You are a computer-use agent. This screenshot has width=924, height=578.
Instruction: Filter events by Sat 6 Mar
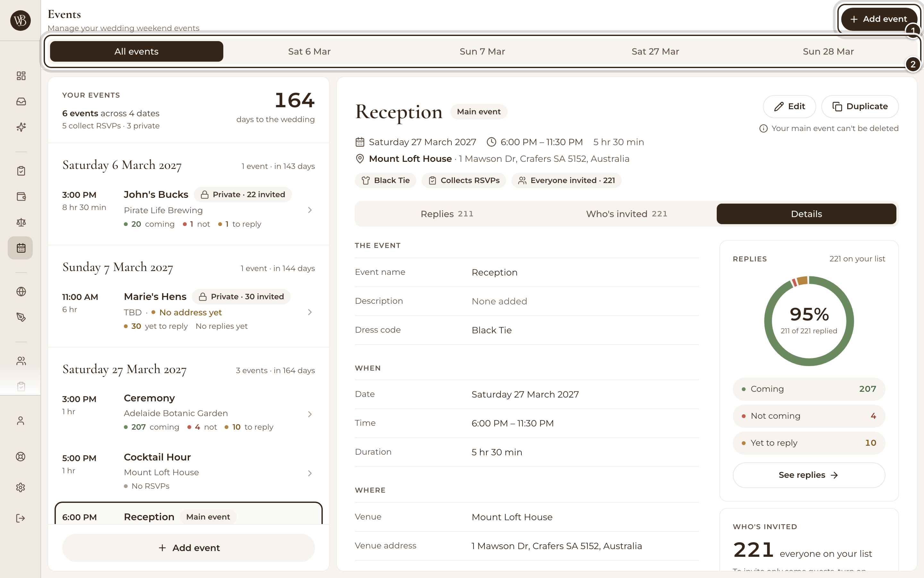coord(309,51)
